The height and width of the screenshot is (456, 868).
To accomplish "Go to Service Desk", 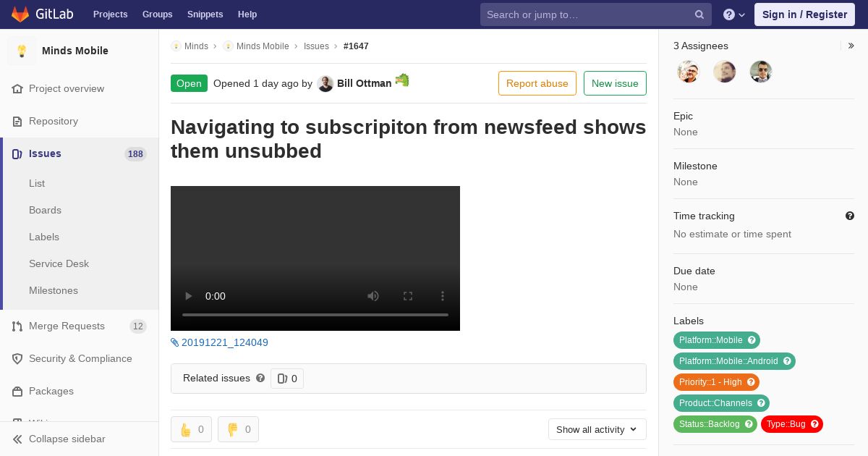I will coord(59,263).
